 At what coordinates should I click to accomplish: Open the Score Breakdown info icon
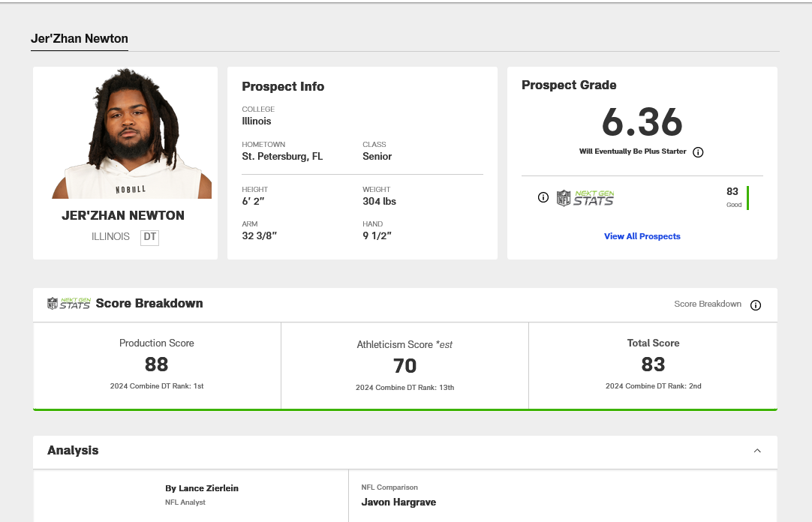click(756, 305)
